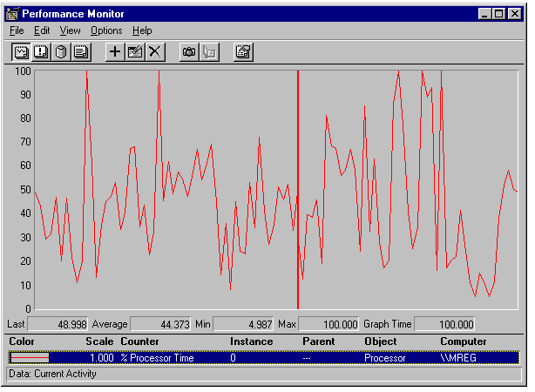Image resolution: width=535 pixels, height=392 pixels.
Task: Open the Help menu
Action: [x=141, y=30]
